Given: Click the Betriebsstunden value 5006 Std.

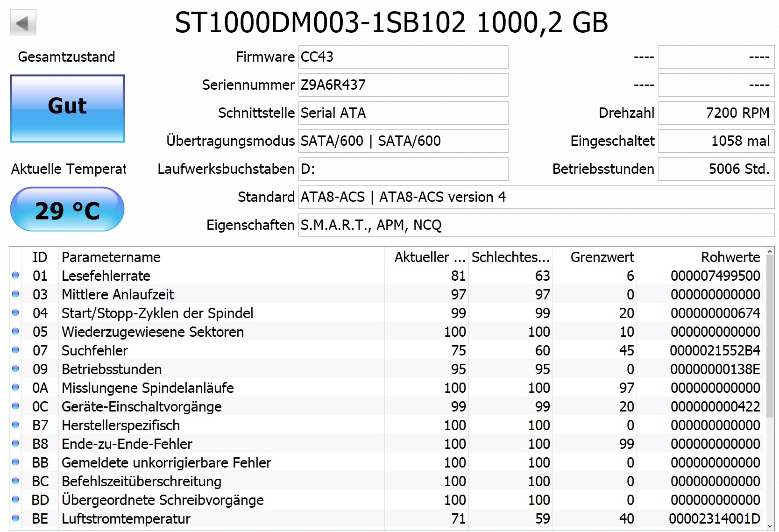Looking at the screenshot, I should pyautogui.click(x=715, y=169).
